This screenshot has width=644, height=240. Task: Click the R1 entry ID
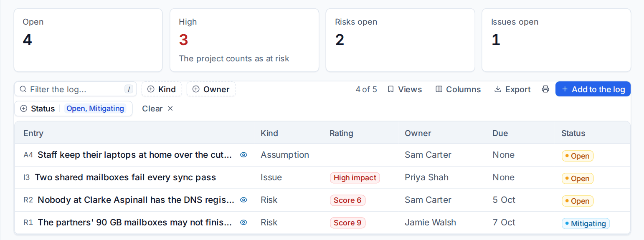[28, 222]
